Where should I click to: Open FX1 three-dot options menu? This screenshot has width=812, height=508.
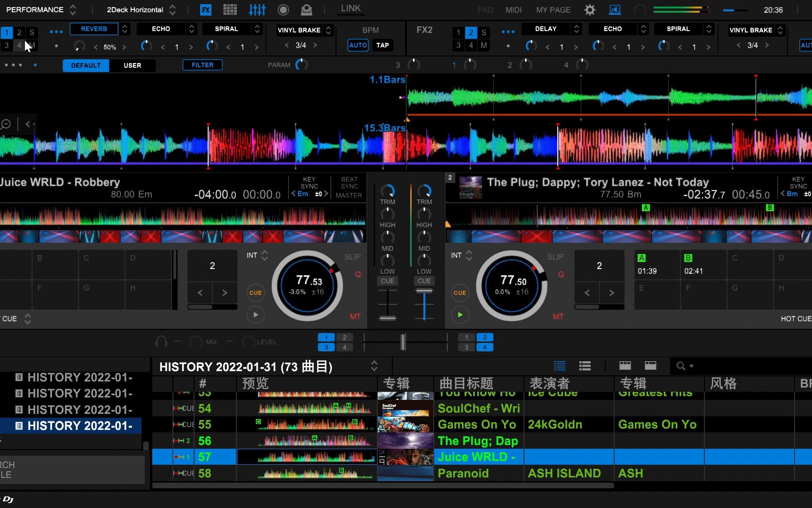(x=56, y=32)
